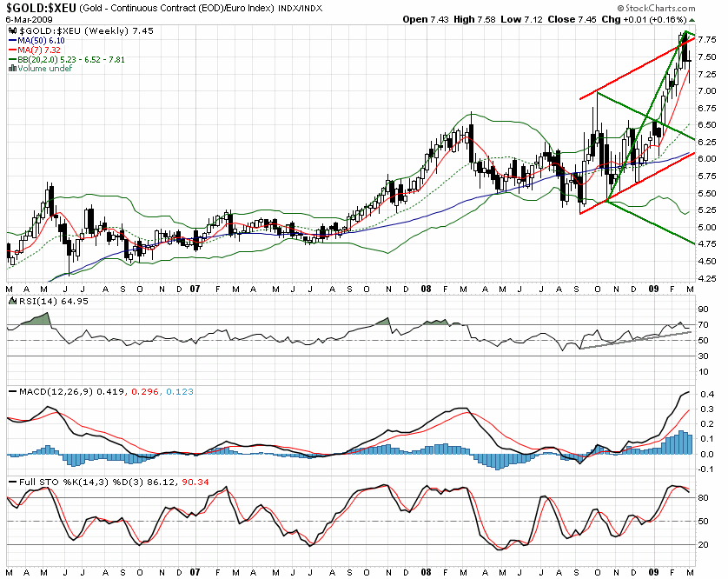Click the 80 label on the stochastic axis
This screenshot has height=579, width=728.
click(x=704, y=497)
